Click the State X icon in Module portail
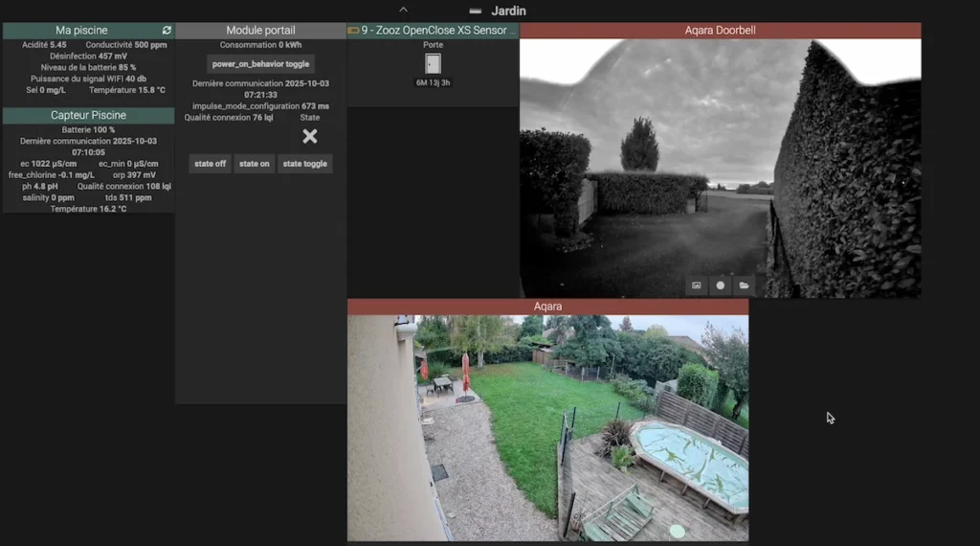The width and height of the screenshot is (980, 546). (x=309, y=136)
